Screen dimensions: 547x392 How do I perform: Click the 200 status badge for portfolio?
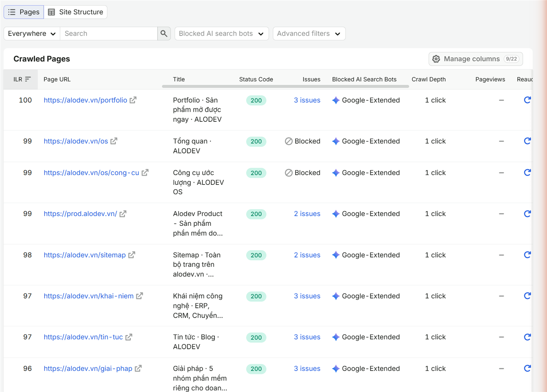click(256, 100)
